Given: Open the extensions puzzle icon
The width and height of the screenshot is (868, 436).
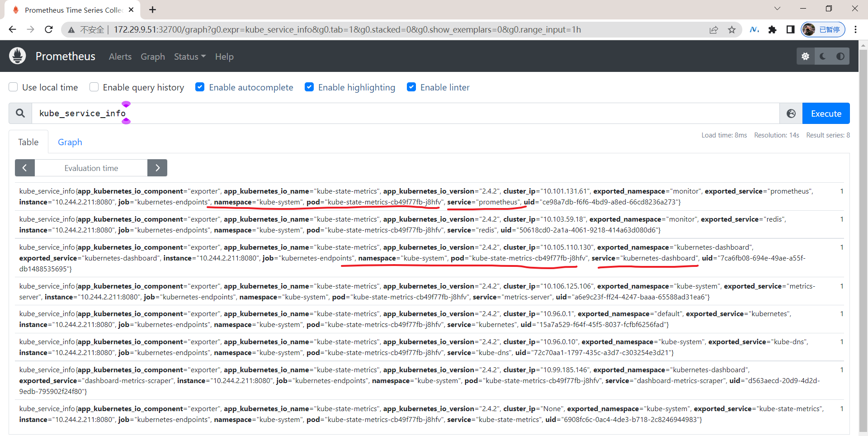Looking at the screenshot, I should click(x=772, y=30).
